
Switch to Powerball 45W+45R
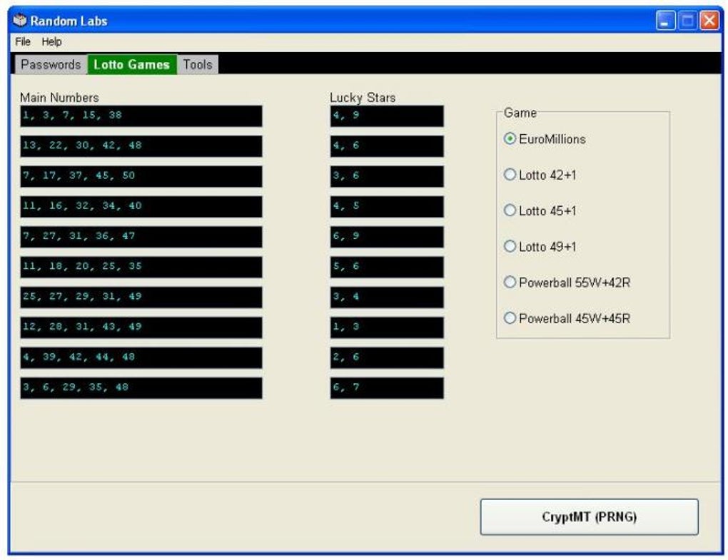pos(510,318)
